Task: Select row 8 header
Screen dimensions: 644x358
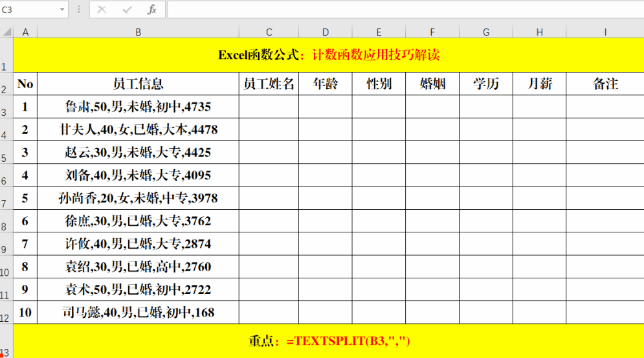Action: [6, 221]
